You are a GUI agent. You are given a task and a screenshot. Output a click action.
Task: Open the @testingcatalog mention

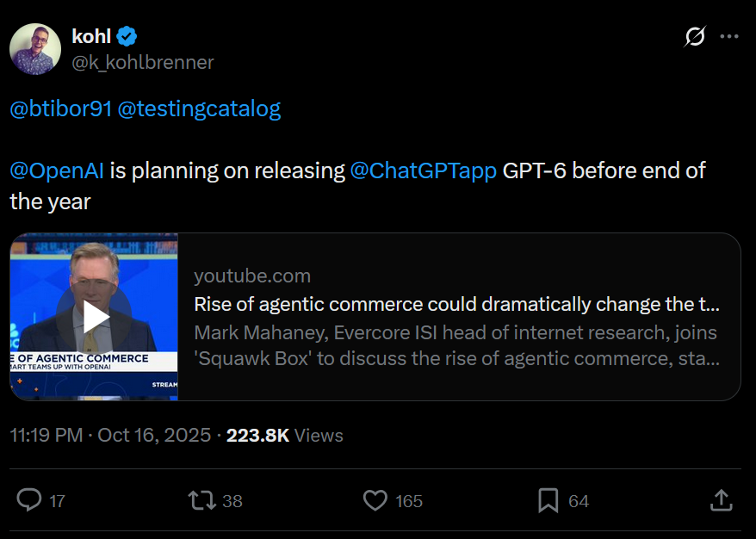pos(199,109)
